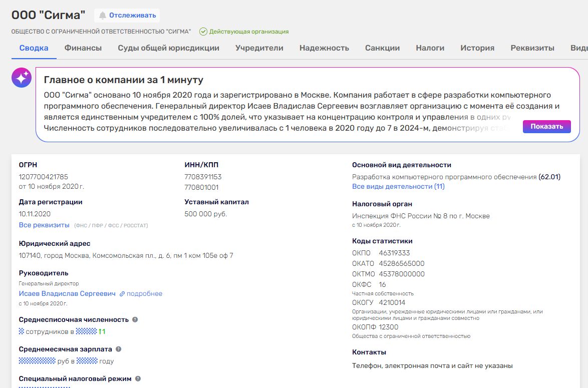Click help icon next to Специальный налоговый режим
This screenshot has width=588, height=388.
click(138, 379)
